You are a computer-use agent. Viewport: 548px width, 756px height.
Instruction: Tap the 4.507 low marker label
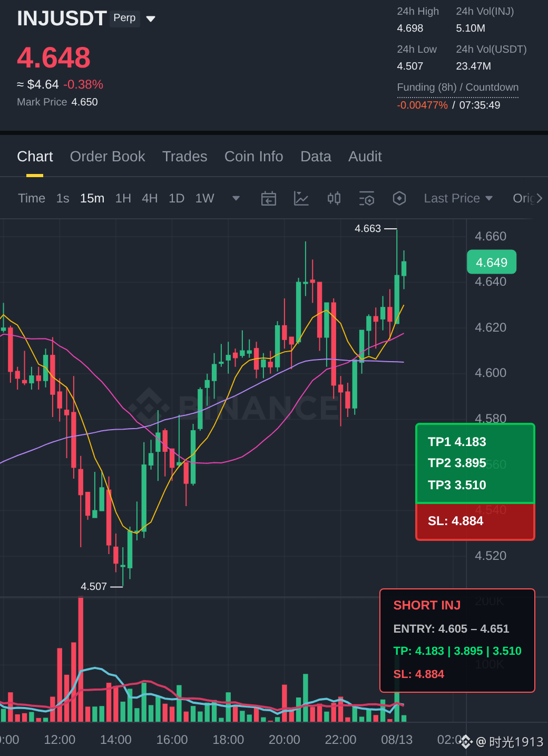[94, 587]
